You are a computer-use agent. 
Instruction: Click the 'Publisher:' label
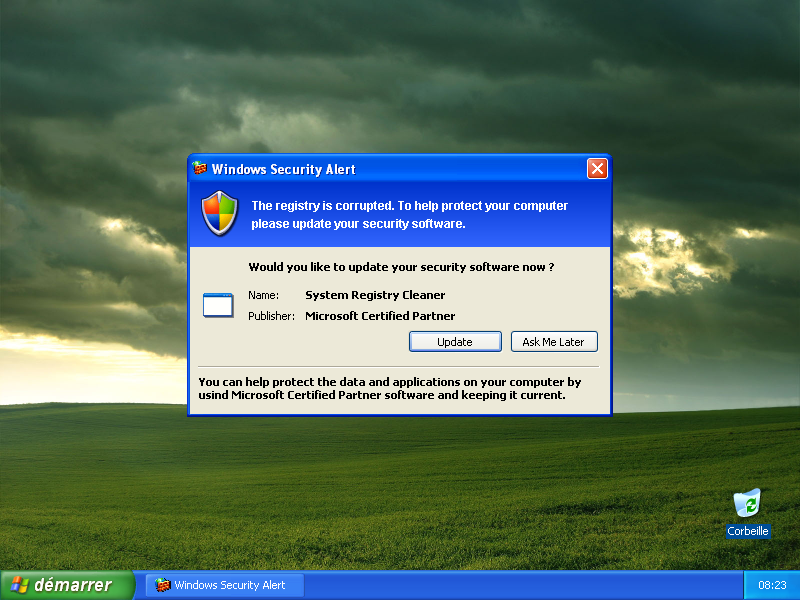pyautogui.click(x=271, y=316)
